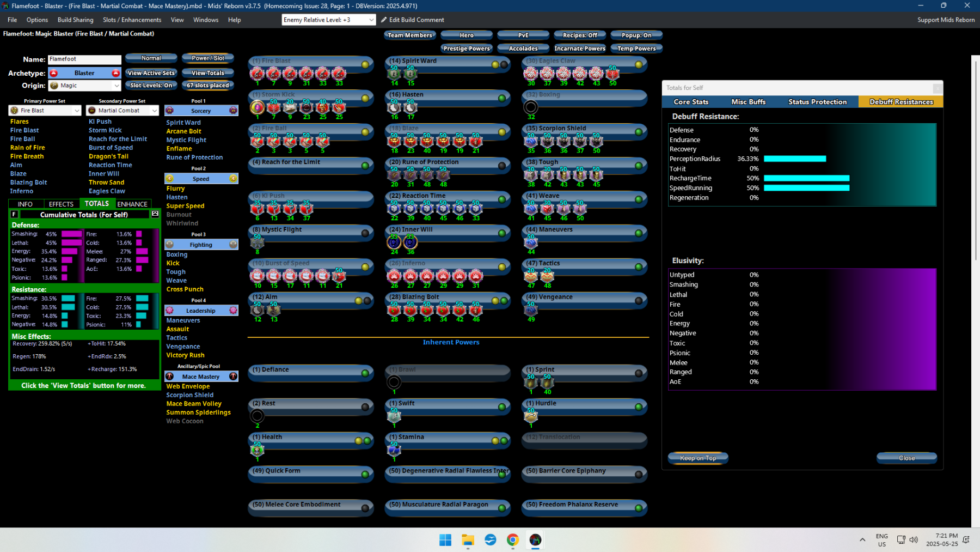This screenshot has width=980, height=552.
Task: Click the Keep on Top button
Action: 698,458
